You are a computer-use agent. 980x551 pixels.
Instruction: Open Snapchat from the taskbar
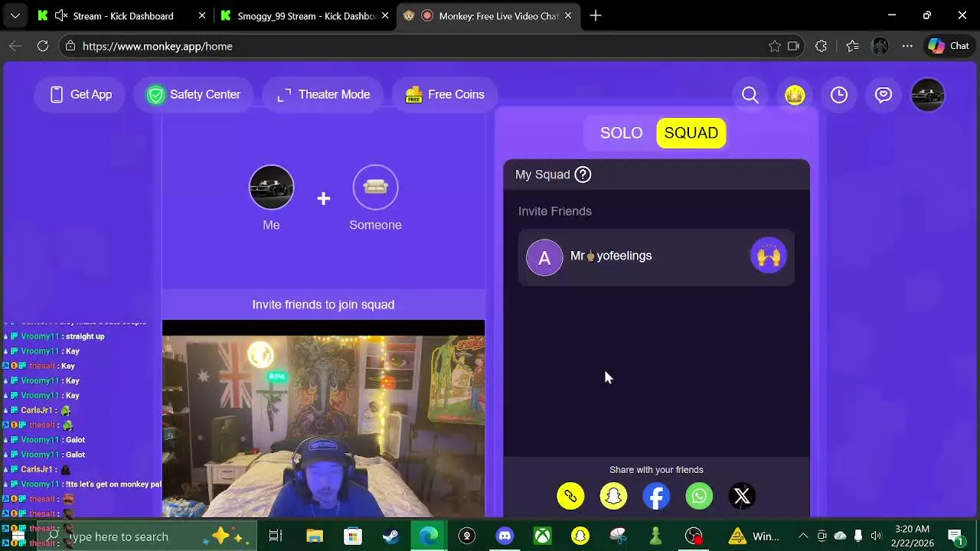pyautogui.click(x=580, y=536)
